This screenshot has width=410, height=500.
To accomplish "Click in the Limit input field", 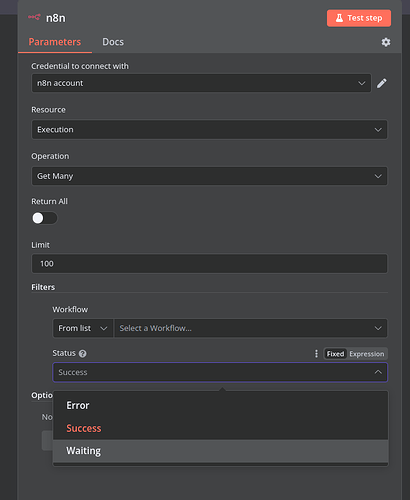I will point(209,264).
